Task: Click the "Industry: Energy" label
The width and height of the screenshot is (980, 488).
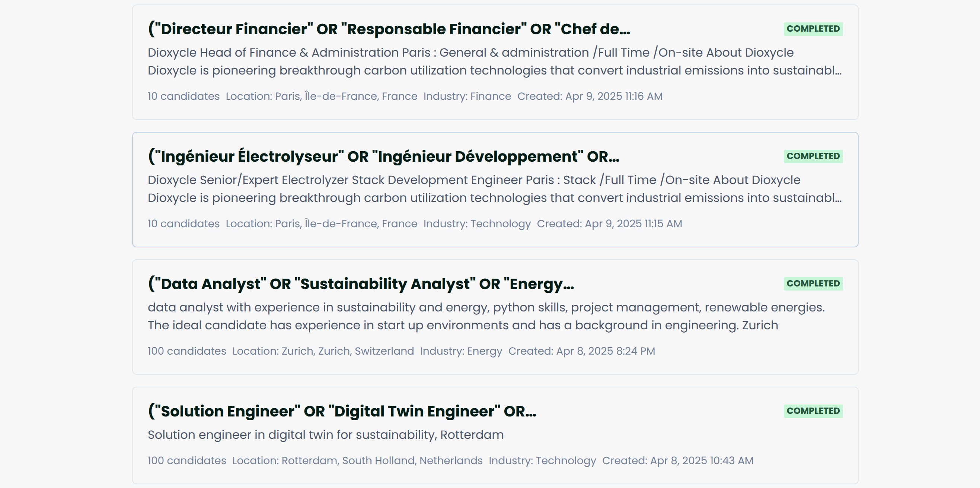Action: coord(461,351)
